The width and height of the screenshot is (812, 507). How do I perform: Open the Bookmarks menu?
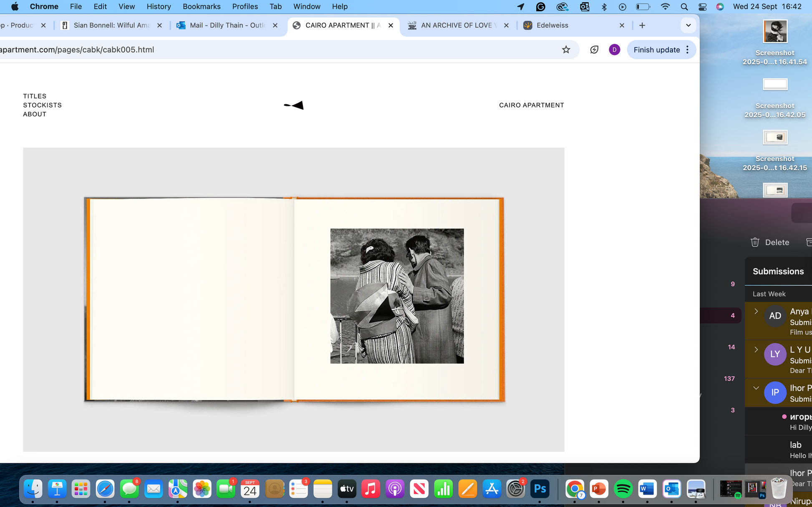202,7
